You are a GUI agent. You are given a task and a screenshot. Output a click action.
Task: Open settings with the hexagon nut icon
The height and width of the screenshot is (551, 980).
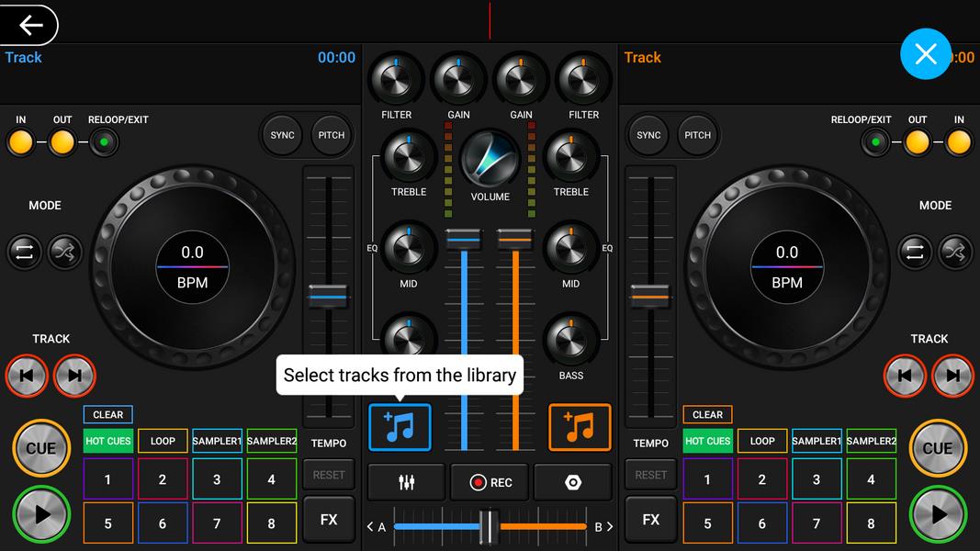[x=572, y=482]
